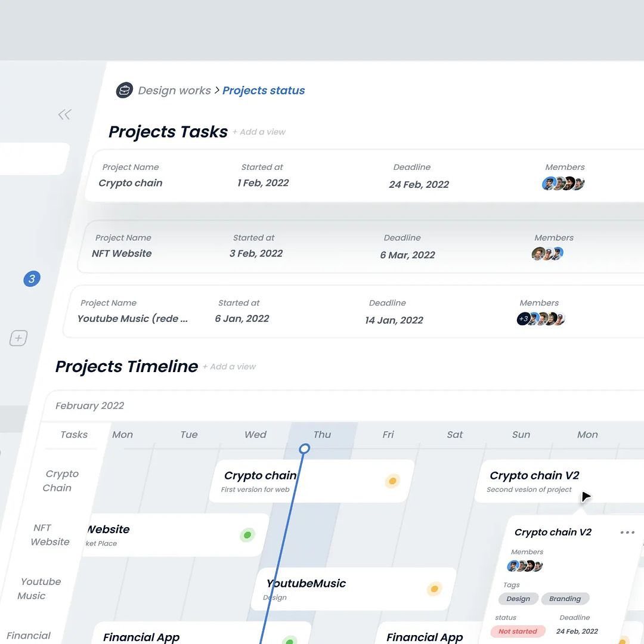Click the yellow status dot on Crypto chain card

point(392,481)
